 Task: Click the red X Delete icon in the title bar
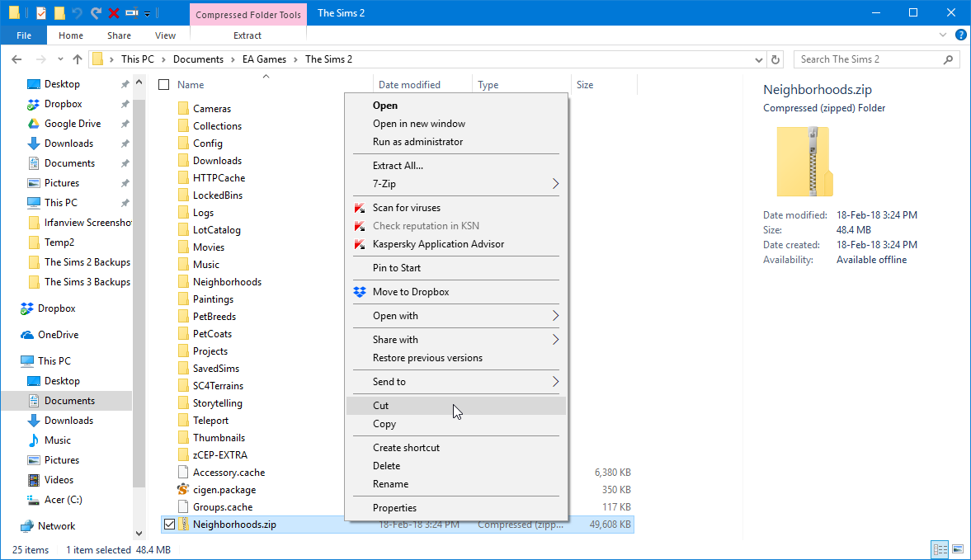113,12
